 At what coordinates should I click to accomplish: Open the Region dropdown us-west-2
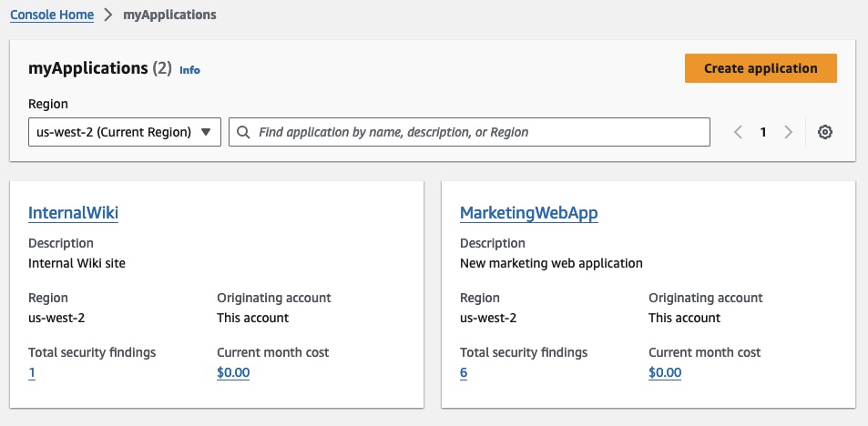coord(125,132)
